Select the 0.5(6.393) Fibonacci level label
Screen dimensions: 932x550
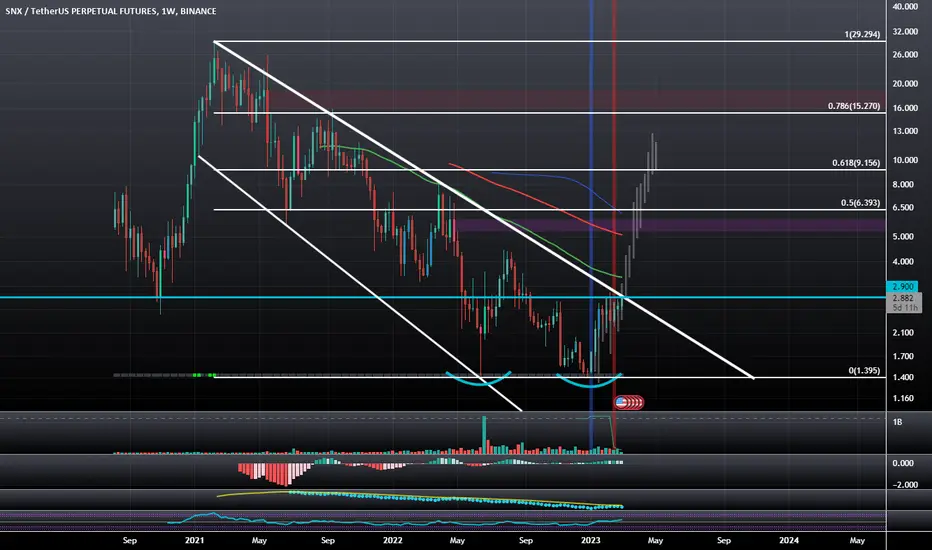coord(860,203)
